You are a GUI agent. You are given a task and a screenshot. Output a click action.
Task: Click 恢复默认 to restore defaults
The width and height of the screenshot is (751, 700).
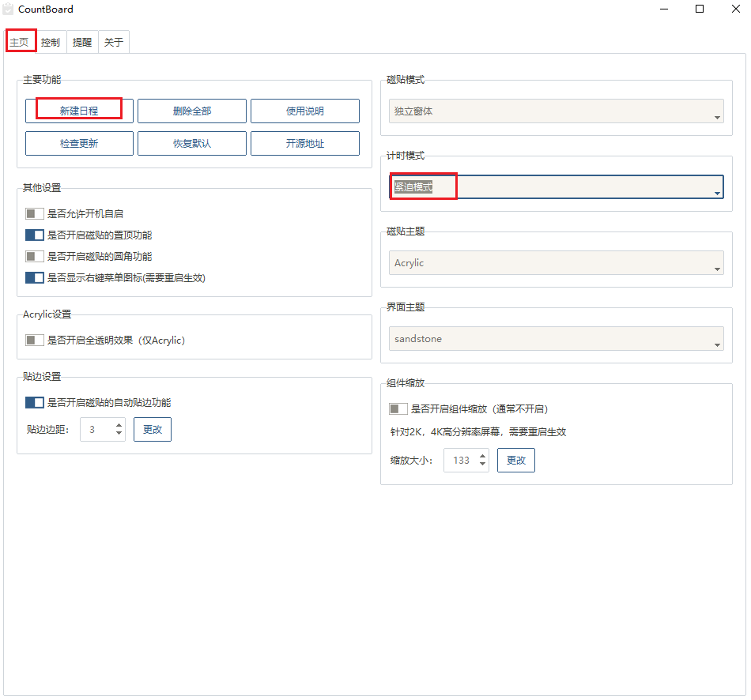[192, 143]
